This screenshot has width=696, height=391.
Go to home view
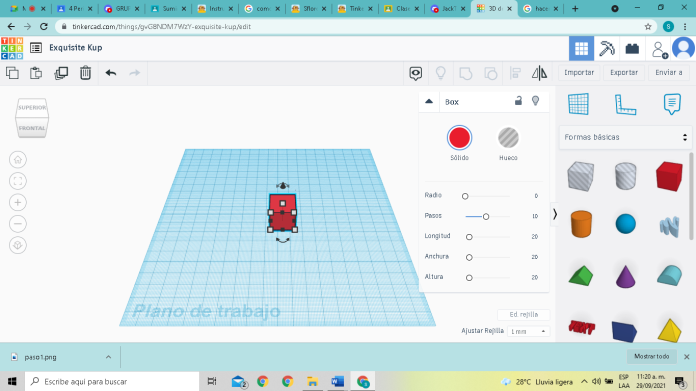pos(18,160)
